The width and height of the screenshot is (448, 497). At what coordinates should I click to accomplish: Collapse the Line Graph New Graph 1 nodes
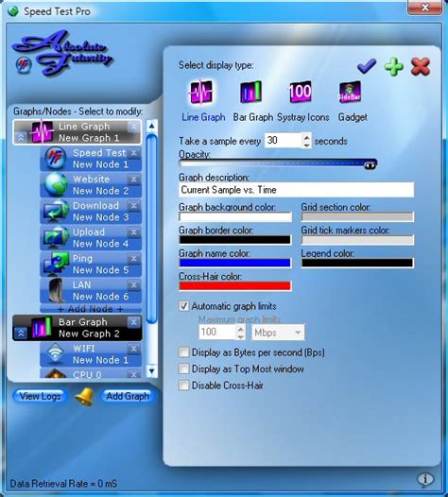click(x=21, y=137)
